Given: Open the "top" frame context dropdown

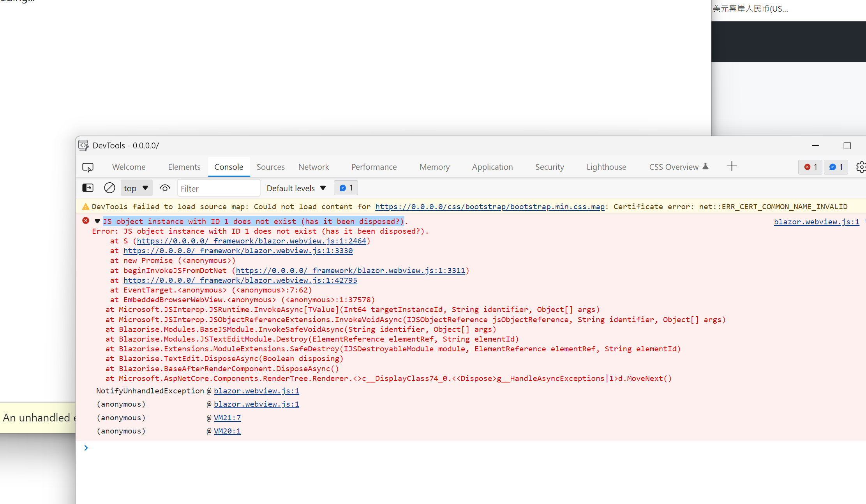Looking at the screenshot, I should (136, 188).
